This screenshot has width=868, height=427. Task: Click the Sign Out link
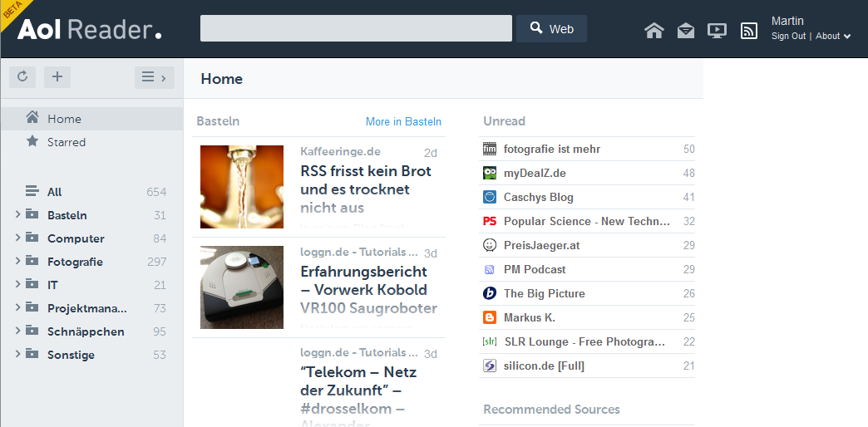click(788, 37)
